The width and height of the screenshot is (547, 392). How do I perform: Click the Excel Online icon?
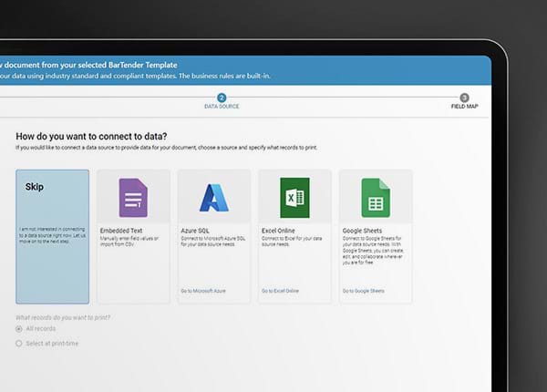tap(294, 197)
